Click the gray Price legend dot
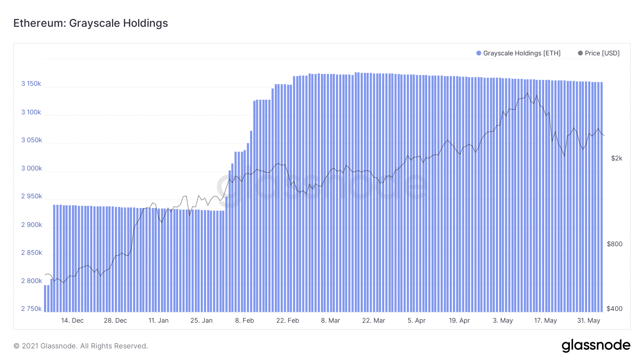The width and height of the screenshot is (644, 362). click(580, 53)
